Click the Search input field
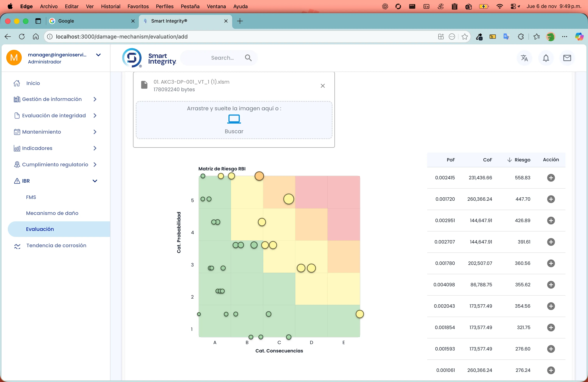Viewport: 588px width, 382px height. click(x=222, y=58)
